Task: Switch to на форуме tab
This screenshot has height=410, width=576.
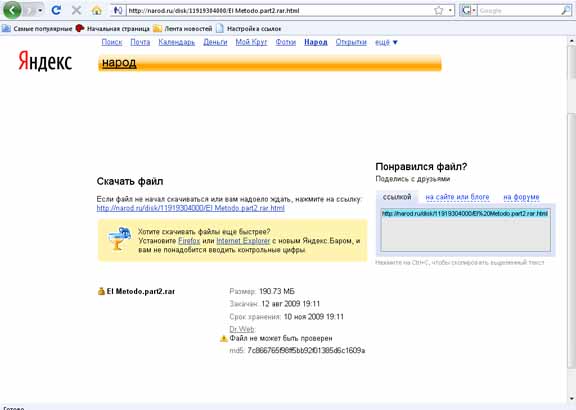Action: [521, 197]
